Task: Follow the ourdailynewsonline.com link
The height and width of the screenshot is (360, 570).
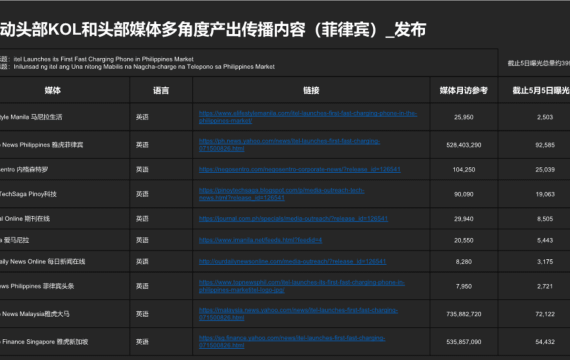Action: point(292,261)
